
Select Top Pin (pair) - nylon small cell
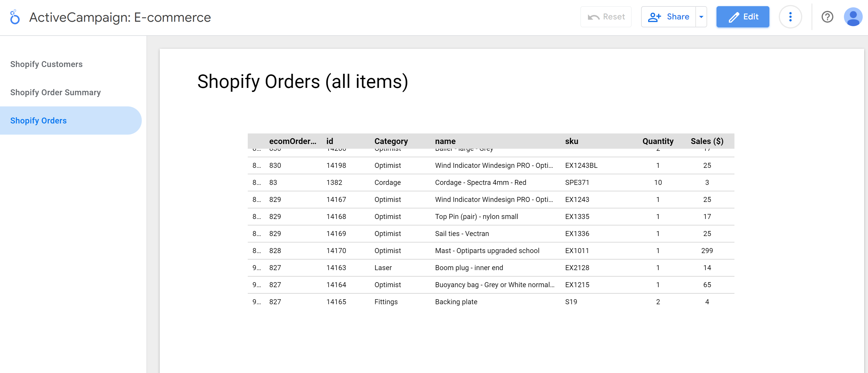[476, 217]
